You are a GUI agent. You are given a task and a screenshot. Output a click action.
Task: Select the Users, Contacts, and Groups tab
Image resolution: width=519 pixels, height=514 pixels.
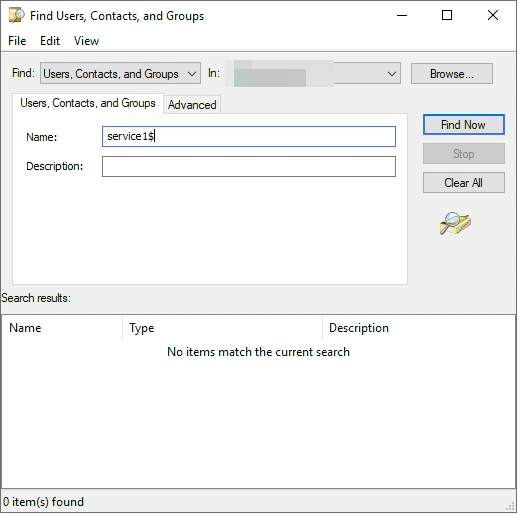tap(88, 103)
